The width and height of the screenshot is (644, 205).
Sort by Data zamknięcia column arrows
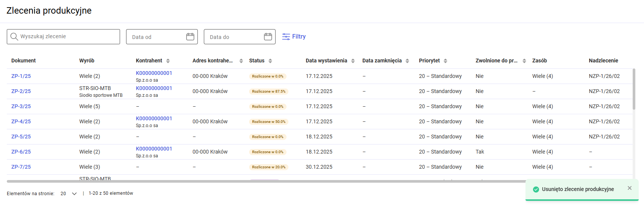coord(407,61)
